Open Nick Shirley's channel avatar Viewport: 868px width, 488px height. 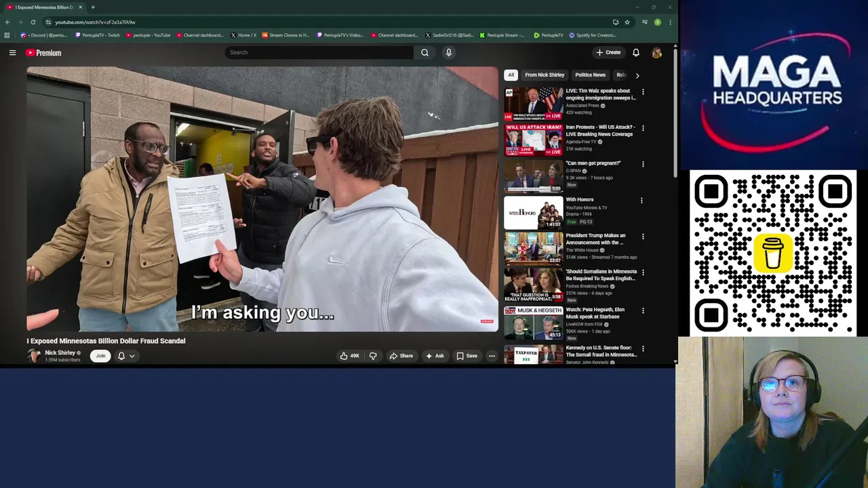pyautogui.click(x=34, y=356)
